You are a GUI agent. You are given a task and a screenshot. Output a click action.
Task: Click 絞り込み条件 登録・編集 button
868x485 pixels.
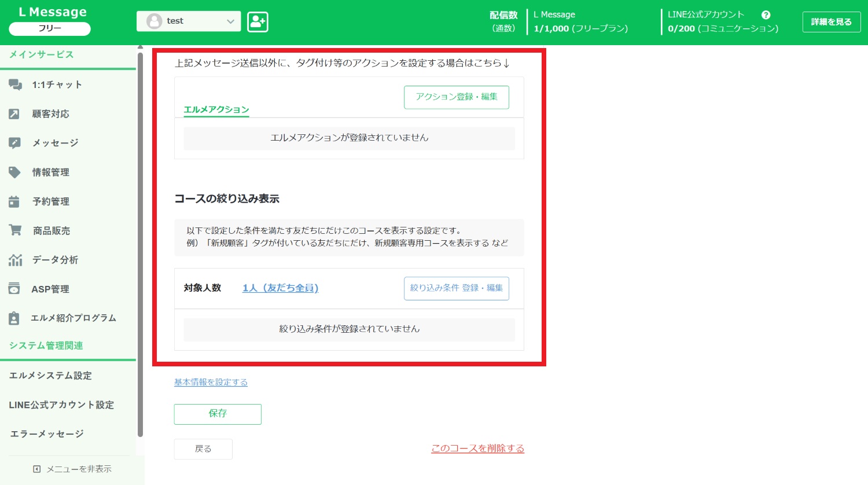pos(457,288)
